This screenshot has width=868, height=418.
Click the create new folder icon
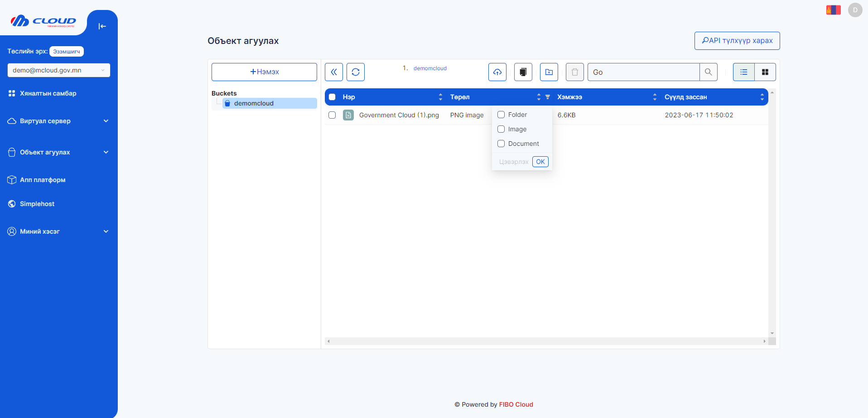pos(549,72)
